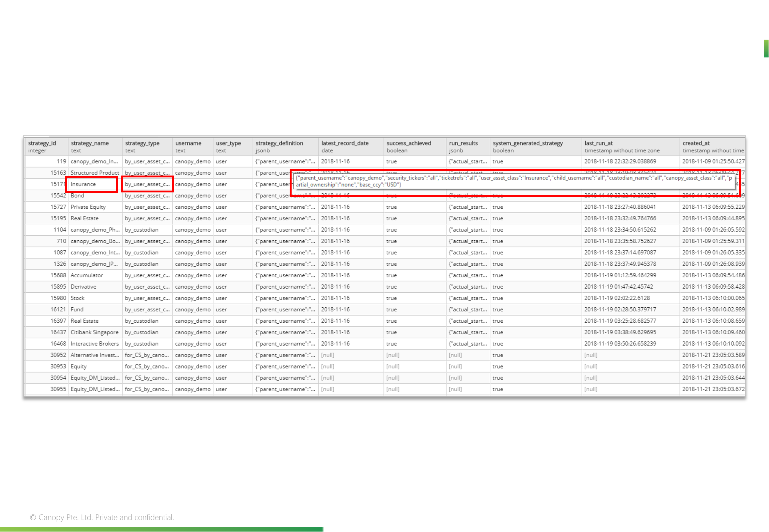
Task: Select the Derivative strategy cell
Action: click(83, 287)
